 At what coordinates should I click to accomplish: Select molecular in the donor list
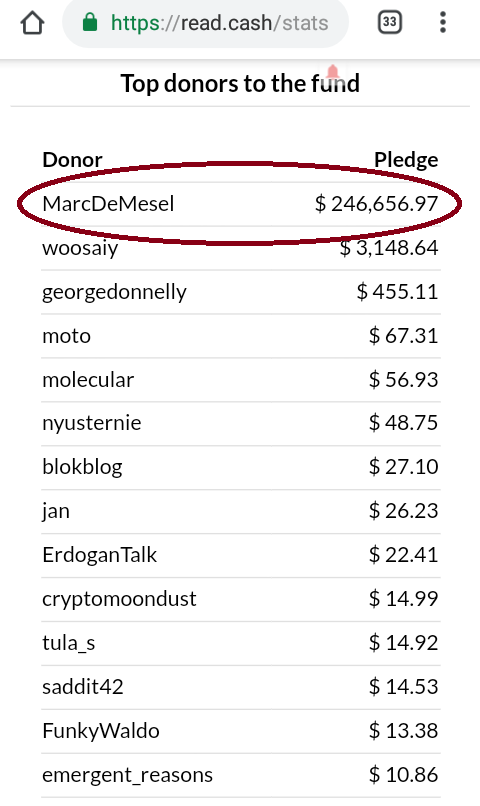pyautogui.click(x=88, y=380)
